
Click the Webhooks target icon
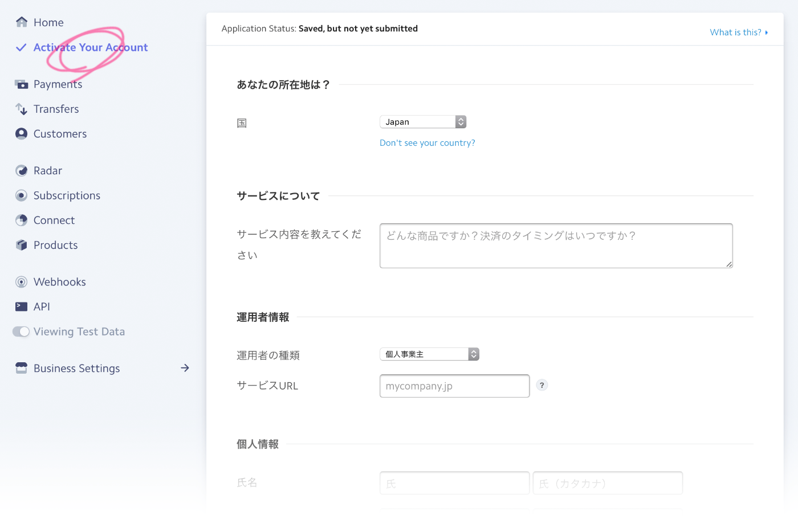click(x=22, y=282)
